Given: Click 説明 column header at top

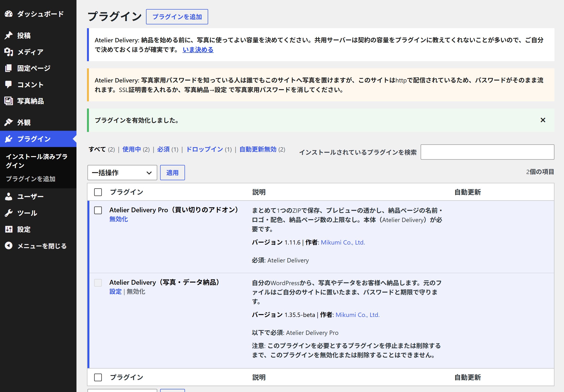Looking at the screenshot, I should (x=259, y=192).
